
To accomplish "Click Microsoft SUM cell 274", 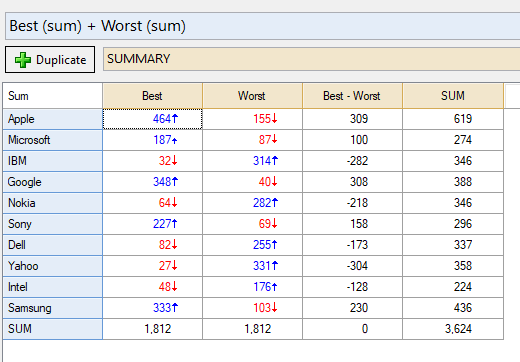I will coord(453,140).
